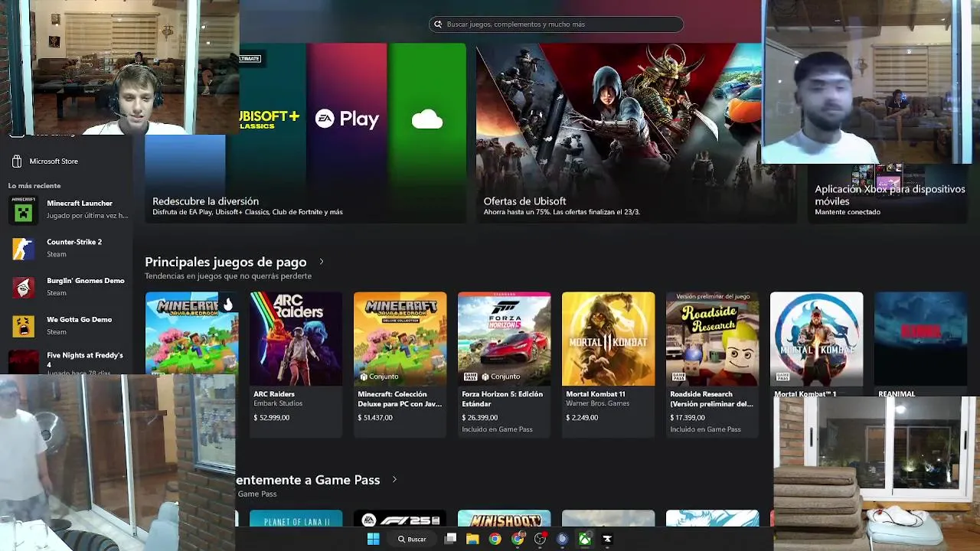Click ARC Raiders price '$ 52.999,00'
Viewport: 980px width, 551px height.
tap(271, 418)
